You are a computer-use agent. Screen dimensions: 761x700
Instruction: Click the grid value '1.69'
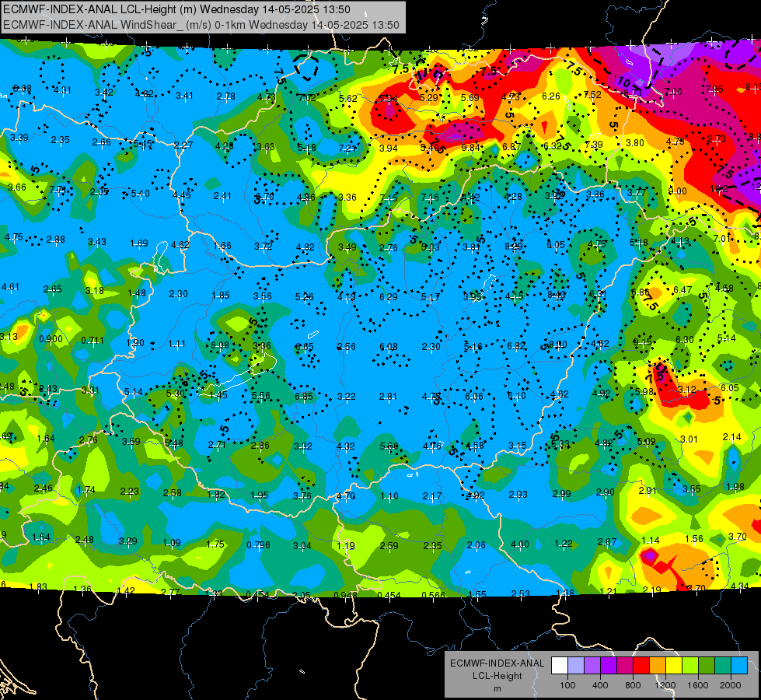pyautogui.click(x=139, y=243)
